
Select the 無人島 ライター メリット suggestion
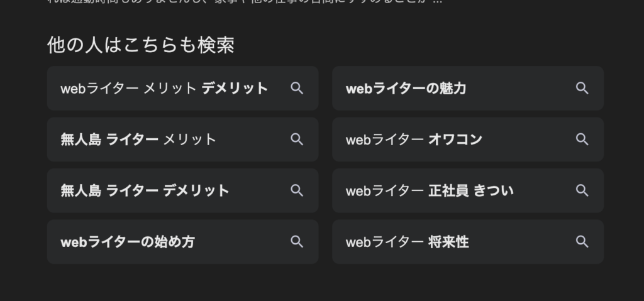pos(183,140)
